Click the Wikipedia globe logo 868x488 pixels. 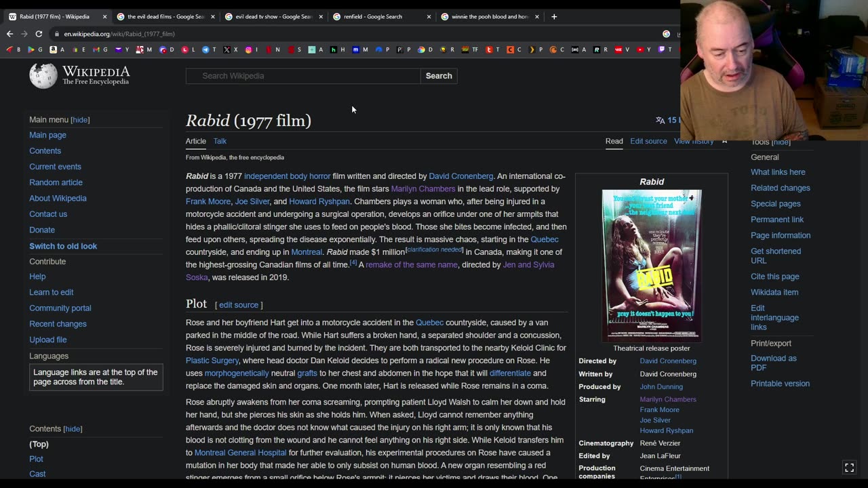(x=43, y=76)
